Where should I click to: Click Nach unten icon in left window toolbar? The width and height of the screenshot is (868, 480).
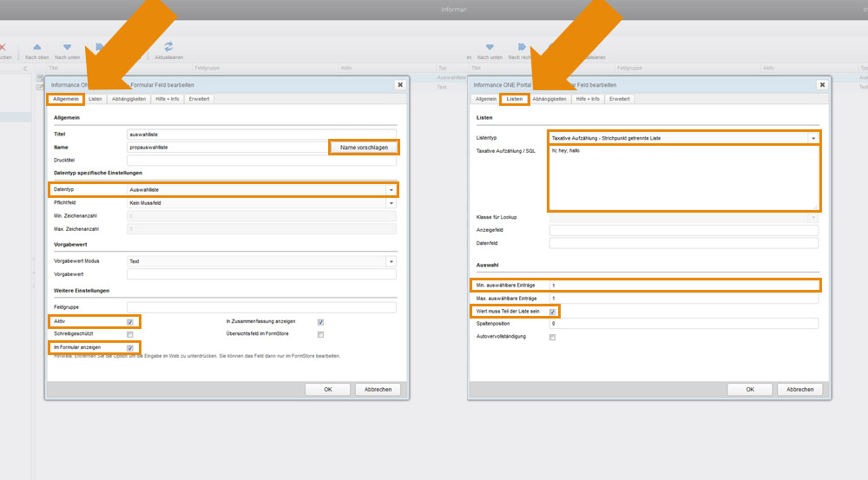pos(67,47)
